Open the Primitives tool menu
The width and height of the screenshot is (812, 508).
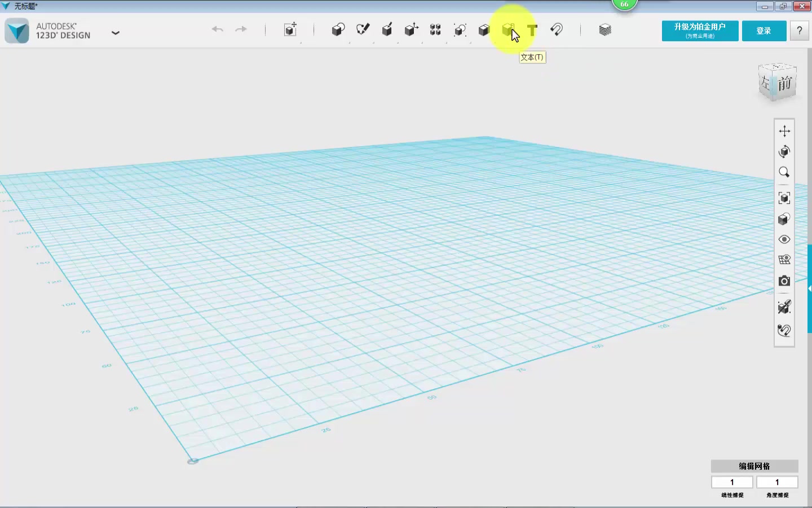point(338,29)
